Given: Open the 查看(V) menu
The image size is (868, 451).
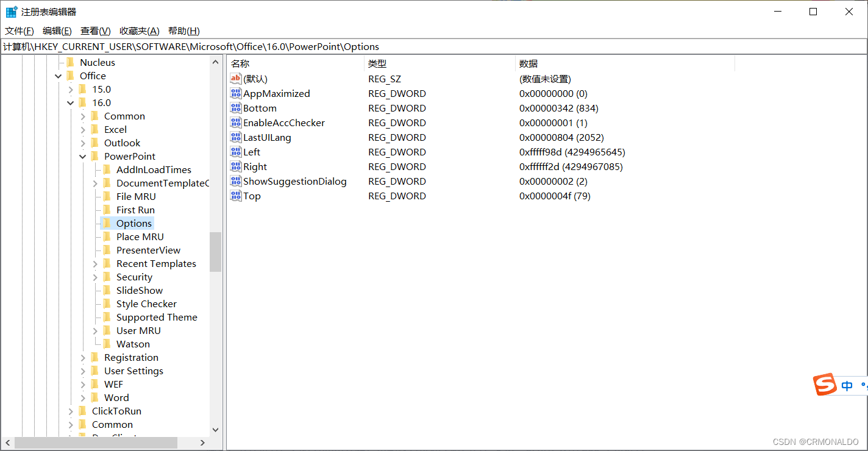Looking at the screenshot, I should 96,31.
